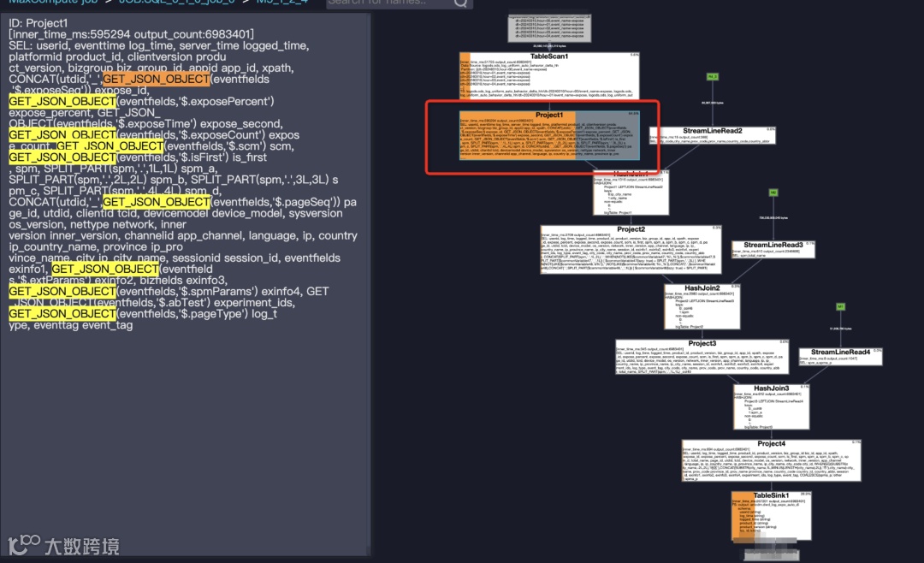Open the StreamLineRead4 node
The image size is (924, 563).
840,357
